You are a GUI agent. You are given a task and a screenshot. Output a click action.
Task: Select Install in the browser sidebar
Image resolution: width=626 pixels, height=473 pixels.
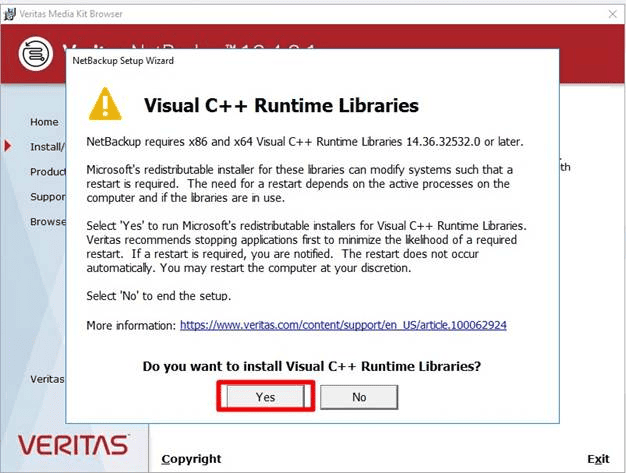(47, 147)
